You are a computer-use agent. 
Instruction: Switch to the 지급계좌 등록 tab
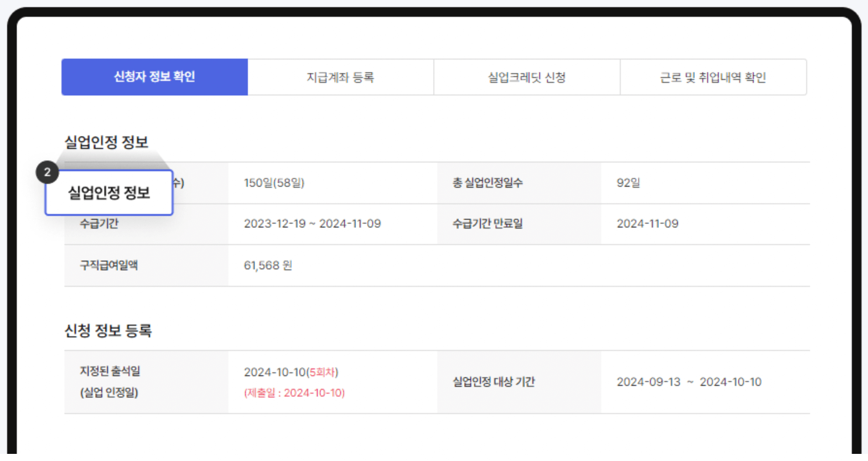point(340,76)
